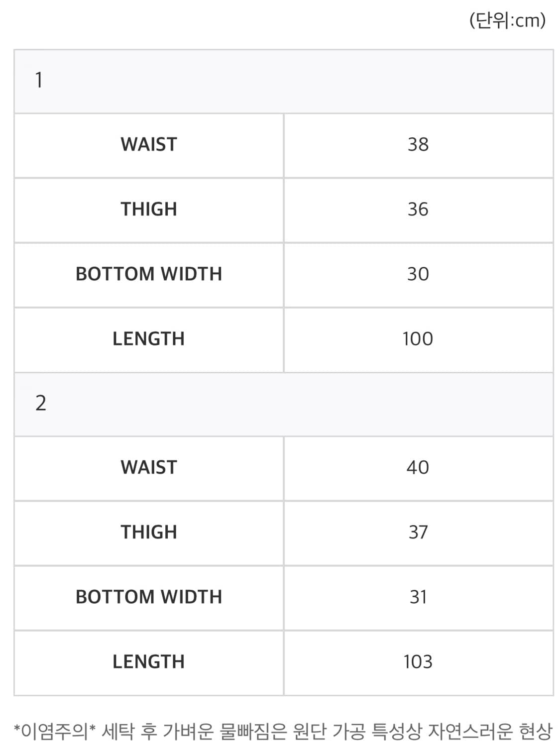Click BOTTOM WIDTH label under size 2

tap(149, 597)
